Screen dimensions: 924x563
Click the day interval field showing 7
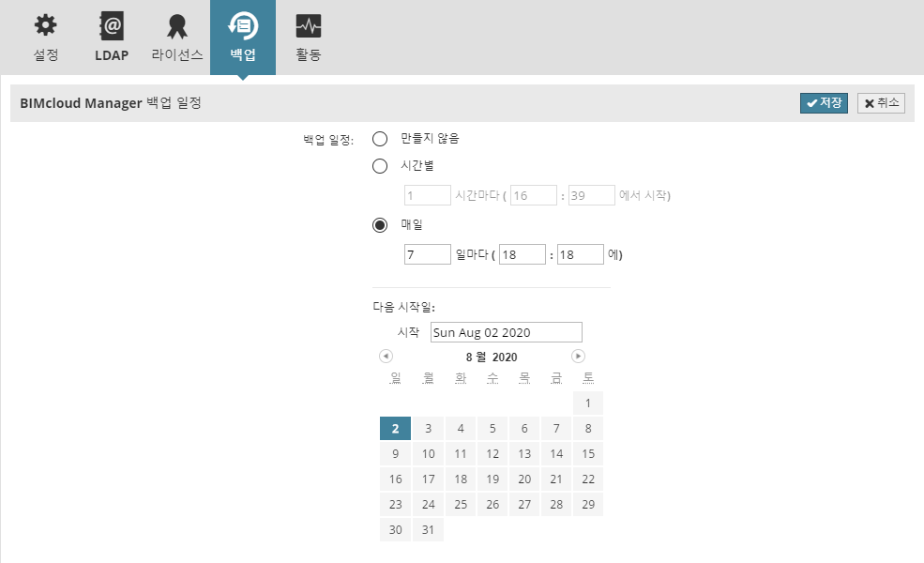click(428, 254)
